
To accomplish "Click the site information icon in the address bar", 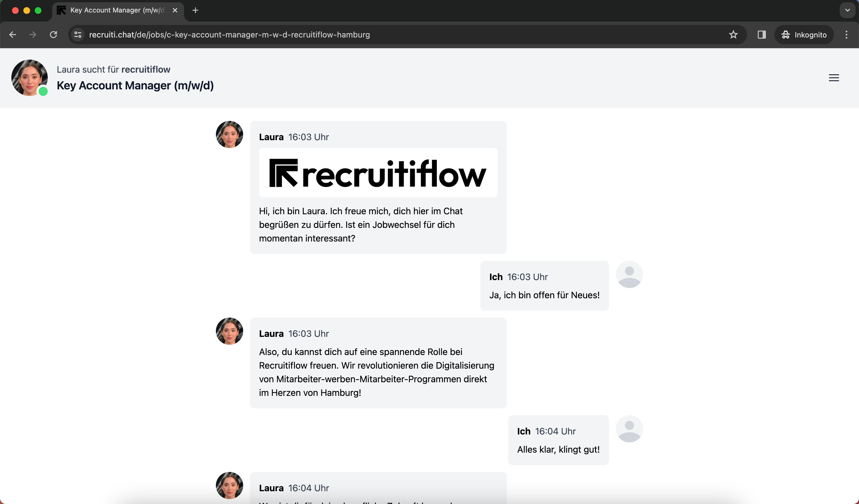I will pyautogui.click(x=78, y=35).
